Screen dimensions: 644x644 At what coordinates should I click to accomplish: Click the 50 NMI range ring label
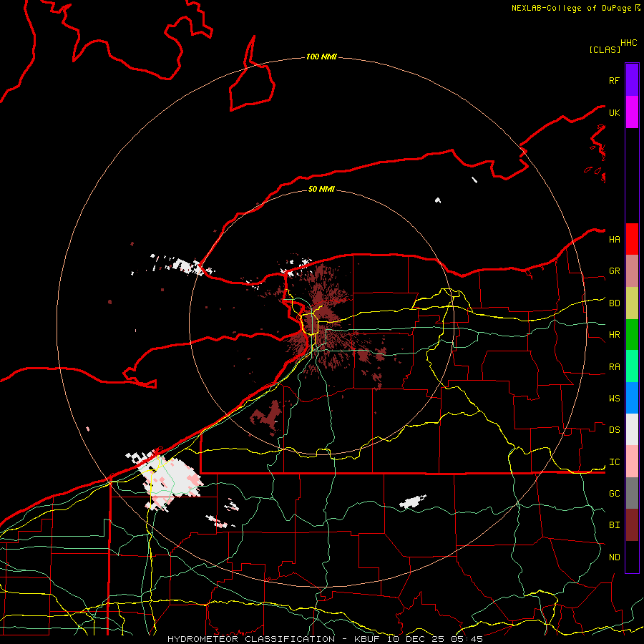coord(321,189)
